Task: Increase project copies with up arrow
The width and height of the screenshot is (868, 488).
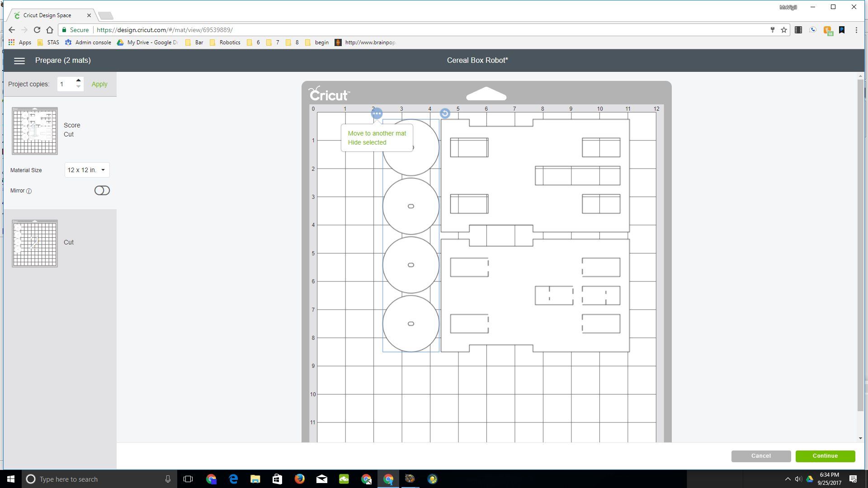Action: [79, 81]
